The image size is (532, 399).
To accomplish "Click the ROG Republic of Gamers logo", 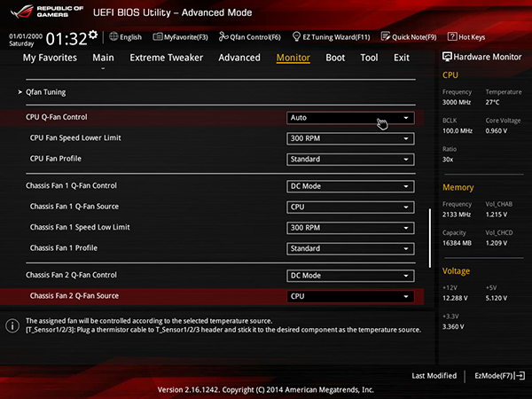I will coord(47,12).
